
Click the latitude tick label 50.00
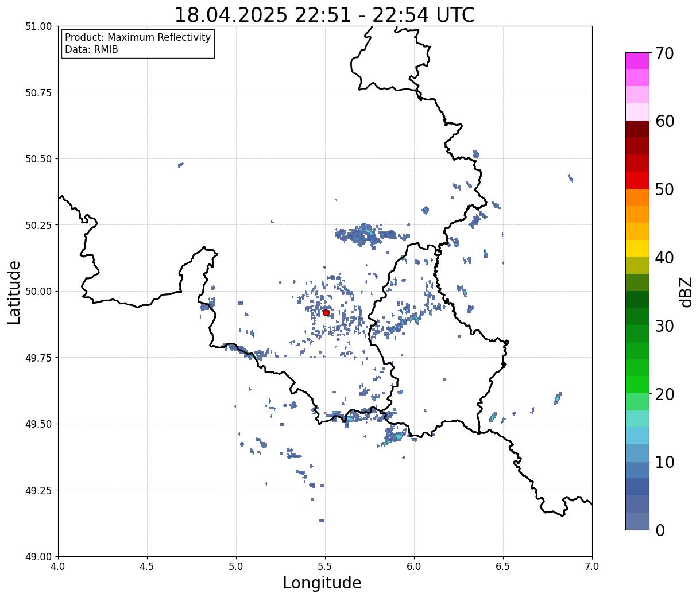(38, 292)
